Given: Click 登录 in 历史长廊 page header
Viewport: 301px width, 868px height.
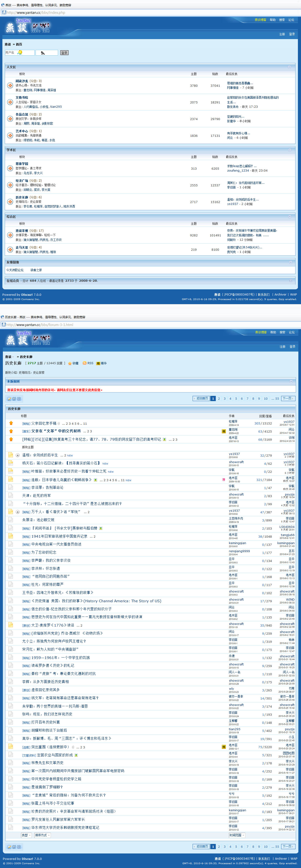Looking at the screenshot, I should (293, 346).
